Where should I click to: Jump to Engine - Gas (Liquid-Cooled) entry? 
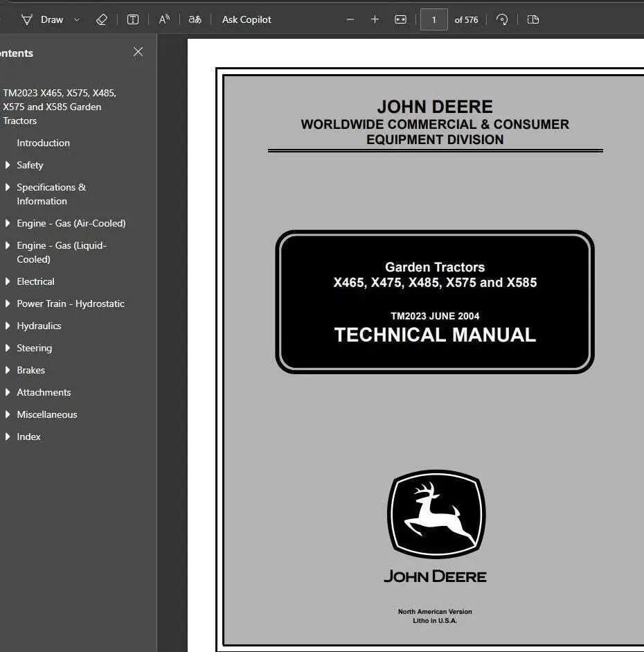point(62,252)
